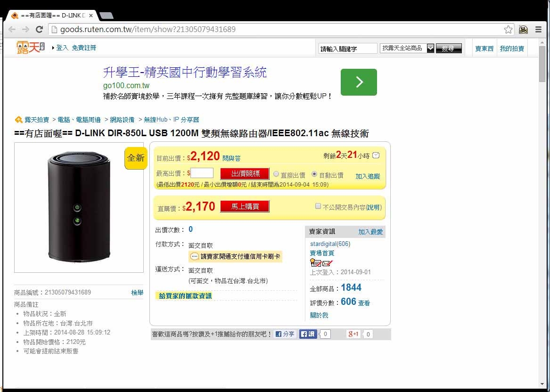The height and width of the screenshot is (392, 550).
Task: Click 加入追蹤 to track the item
Action: pyautogui.click(x=368, y=176)
